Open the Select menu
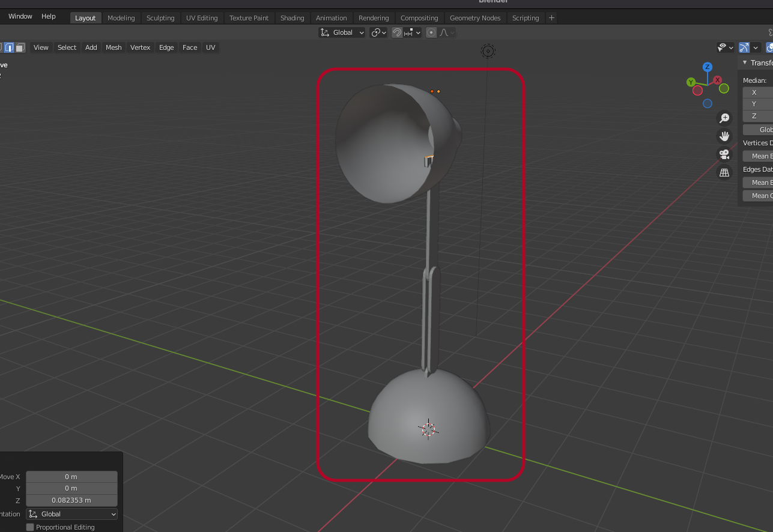The height and width of the screenshot is (532, 773). tap(67, 47)
